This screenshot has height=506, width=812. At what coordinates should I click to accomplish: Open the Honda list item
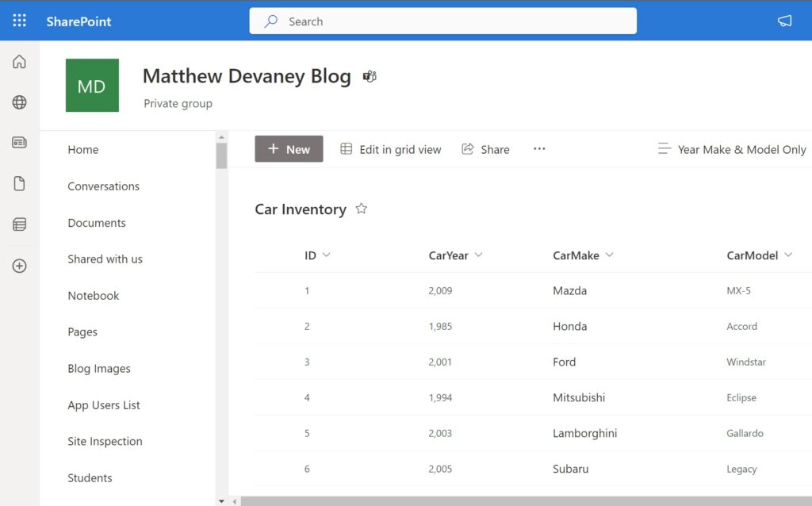569,326
